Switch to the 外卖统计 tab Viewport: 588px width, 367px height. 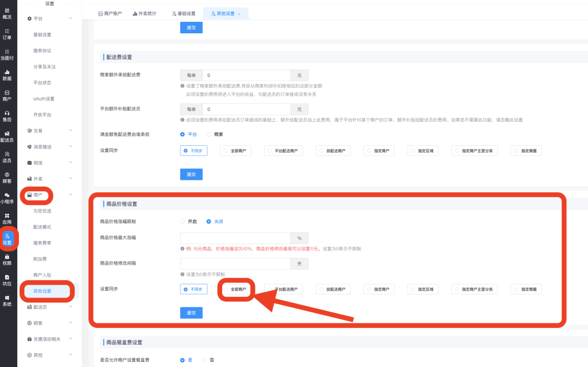[x=144, y=13]
